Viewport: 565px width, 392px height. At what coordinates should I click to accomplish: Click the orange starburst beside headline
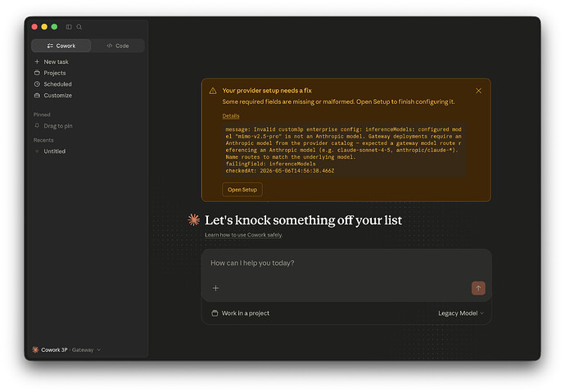(194, 219)
